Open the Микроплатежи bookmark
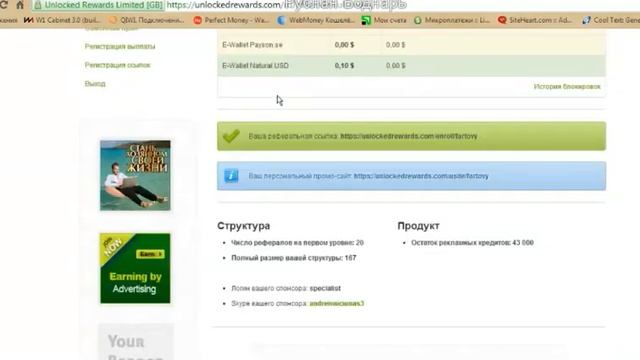 click(x=452, y=20)
